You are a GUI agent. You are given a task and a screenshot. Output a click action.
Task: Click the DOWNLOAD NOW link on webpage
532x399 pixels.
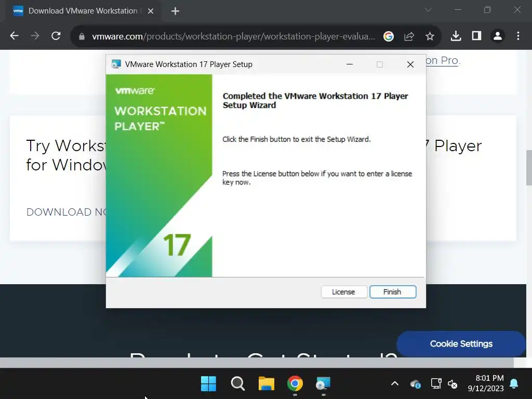click(66, 212)
